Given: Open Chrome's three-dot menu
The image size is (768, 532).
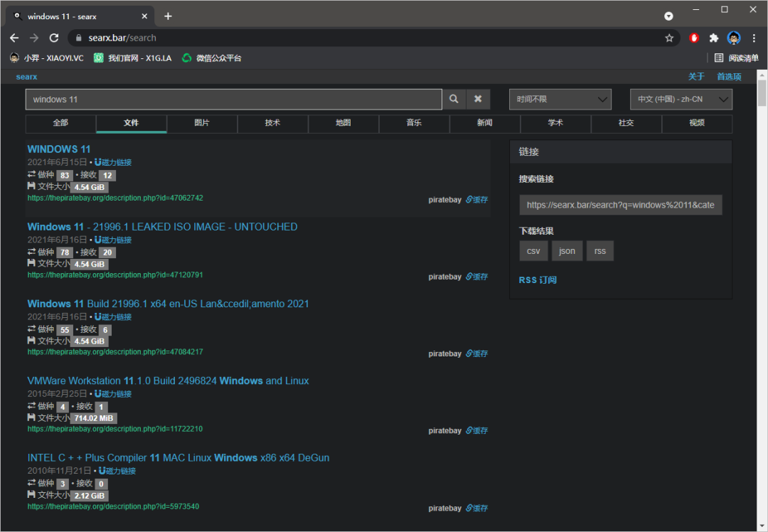Looking at the screenshot, I should click(x=754, y=38).
